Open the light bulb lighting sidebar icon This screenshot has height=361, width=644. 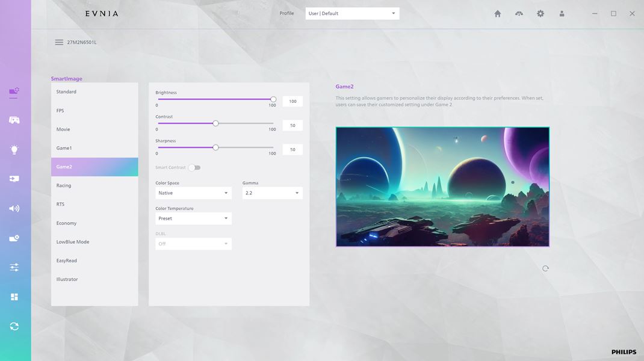pos(14,149)
